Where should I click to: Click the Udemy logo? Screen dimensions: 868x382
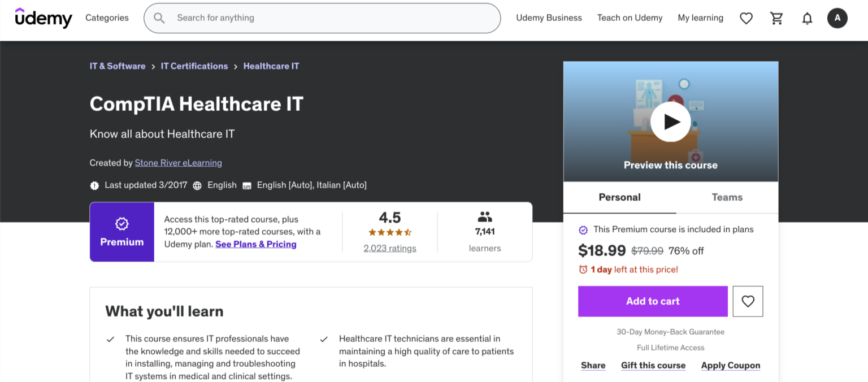pyautogui.click(x=44, y=18)
